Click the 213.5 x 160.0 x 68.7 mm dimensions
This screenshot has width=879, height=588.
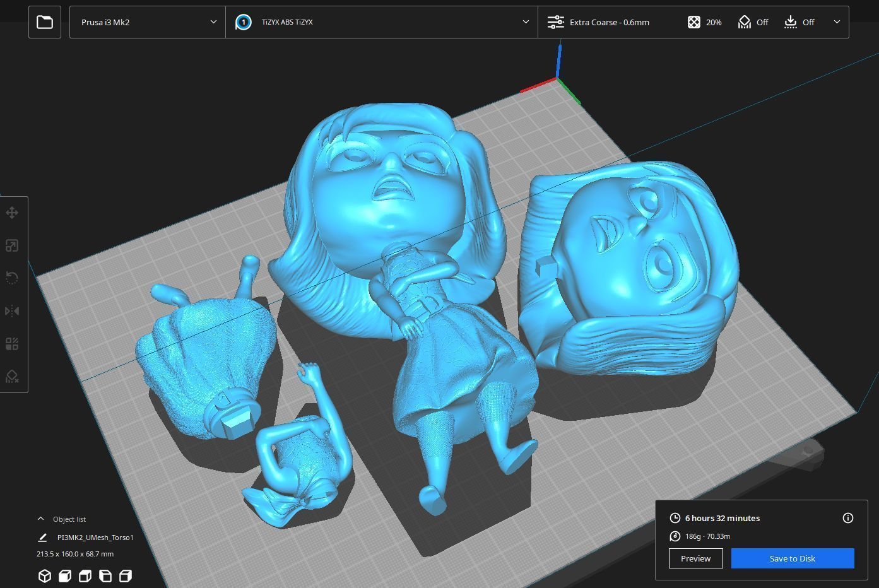(75, 554)
